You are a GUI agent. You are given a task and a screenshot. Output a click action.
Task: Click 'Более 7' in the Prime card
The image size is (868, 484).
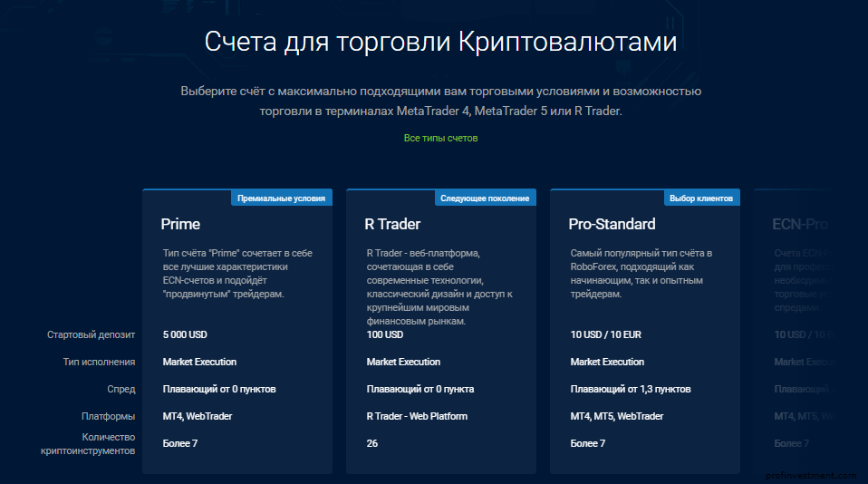180,443
